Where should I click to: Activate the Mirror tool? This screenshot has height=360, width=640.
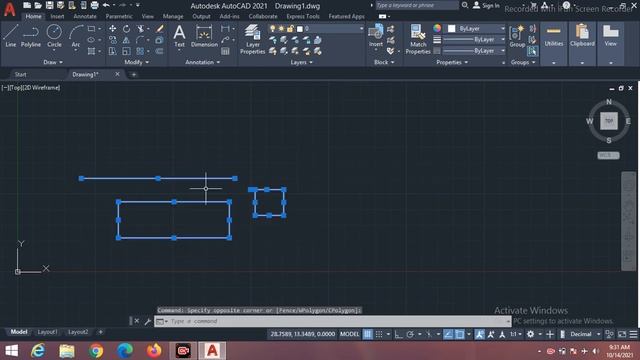coord(127,40)
